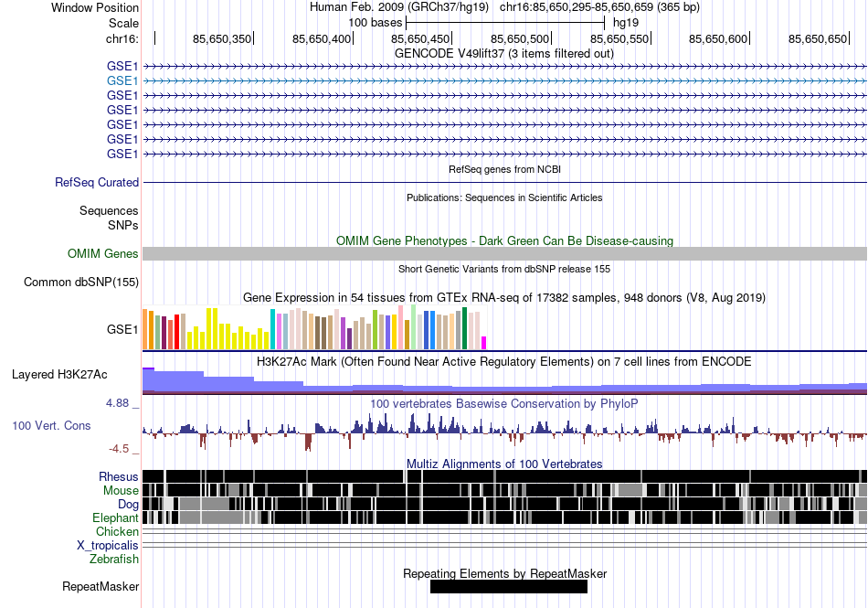Open GENCODE V49lift37 track title
868x608 pixels.
click(x=504, y=54)
